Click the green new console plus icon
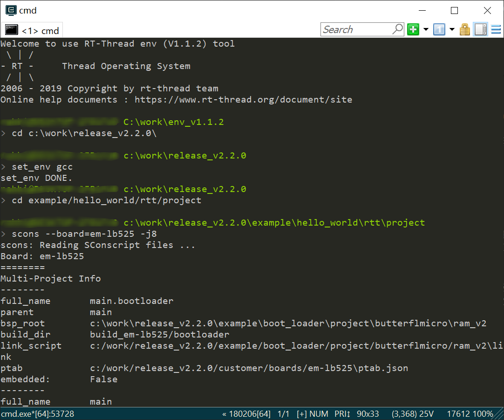Image resolution: width=504 pixels, height=420 pixels. [x=413, y=30]
